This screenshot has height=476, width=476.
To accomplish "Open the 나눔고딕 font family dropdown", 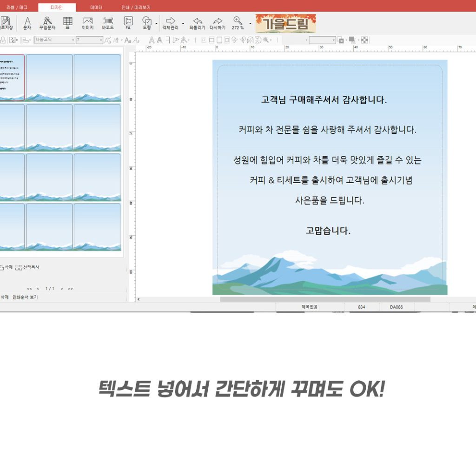I will pos(55,40).
